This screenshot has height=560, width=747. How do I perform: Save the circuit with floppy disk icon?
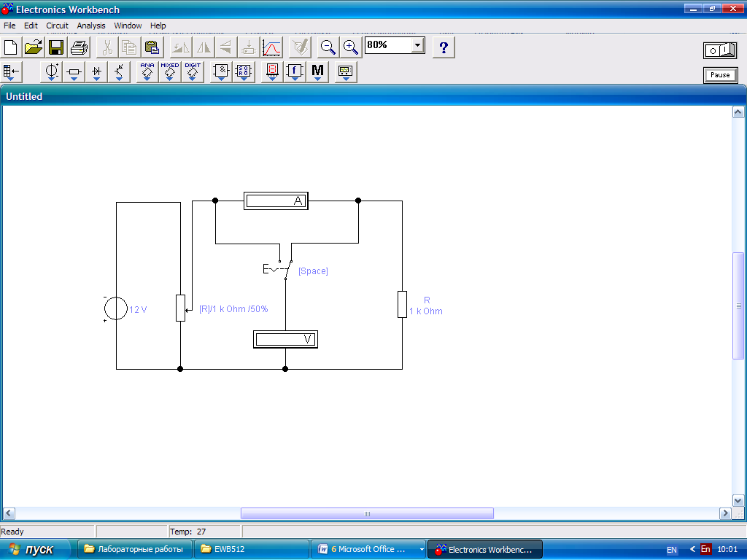pyautogui.click(x=56, y=47)
